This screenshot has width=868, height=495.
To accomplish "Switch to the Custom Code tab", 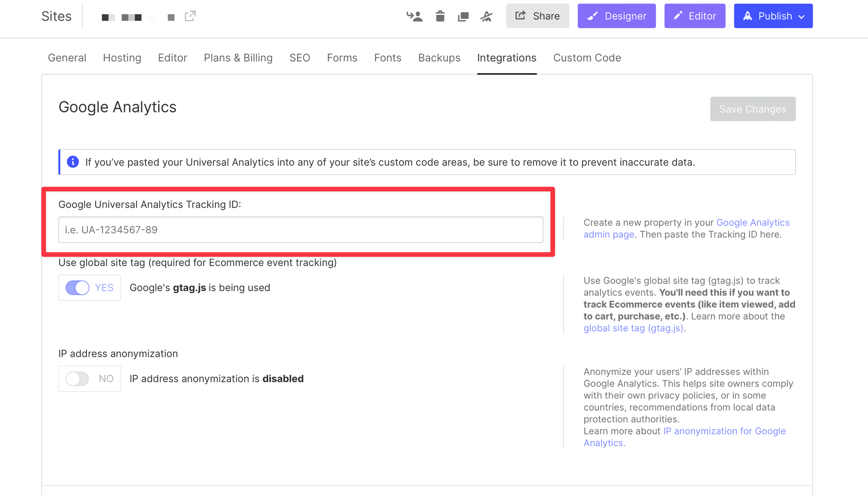I will (x=587, y=58).
